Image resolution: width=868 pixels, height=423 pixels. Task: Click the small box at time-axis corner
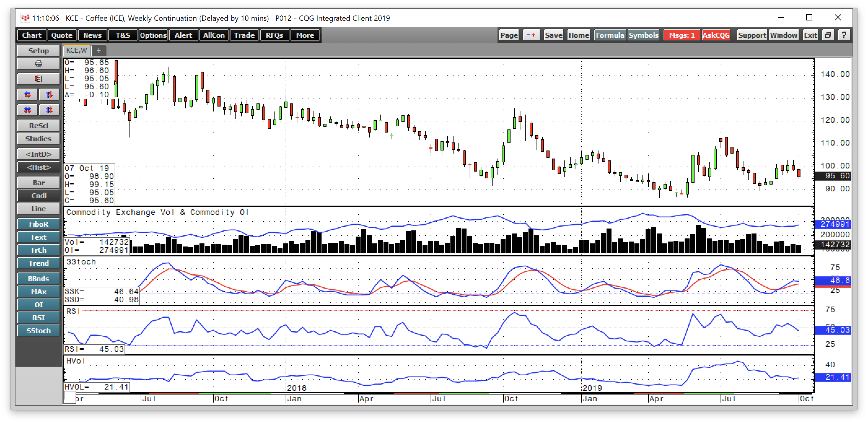click(70, 397)
